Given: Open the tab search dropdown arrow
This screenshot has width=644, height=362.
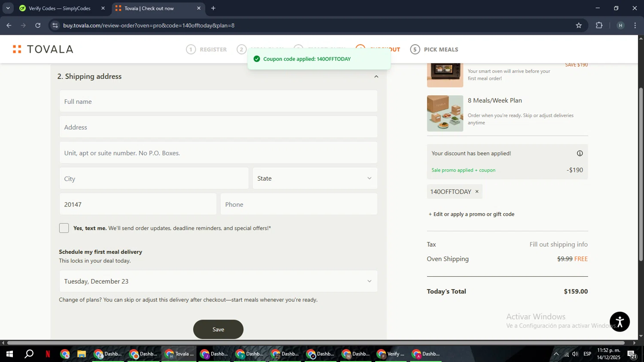Looking at the screenshot, I should [x=8, y=8].
